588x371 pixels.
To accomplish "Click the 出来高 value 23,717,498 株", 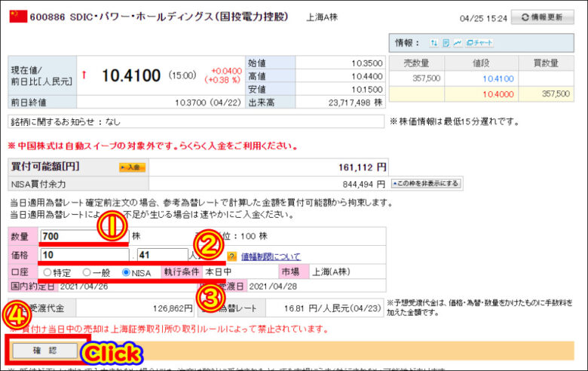I will (x=355, y=103).
